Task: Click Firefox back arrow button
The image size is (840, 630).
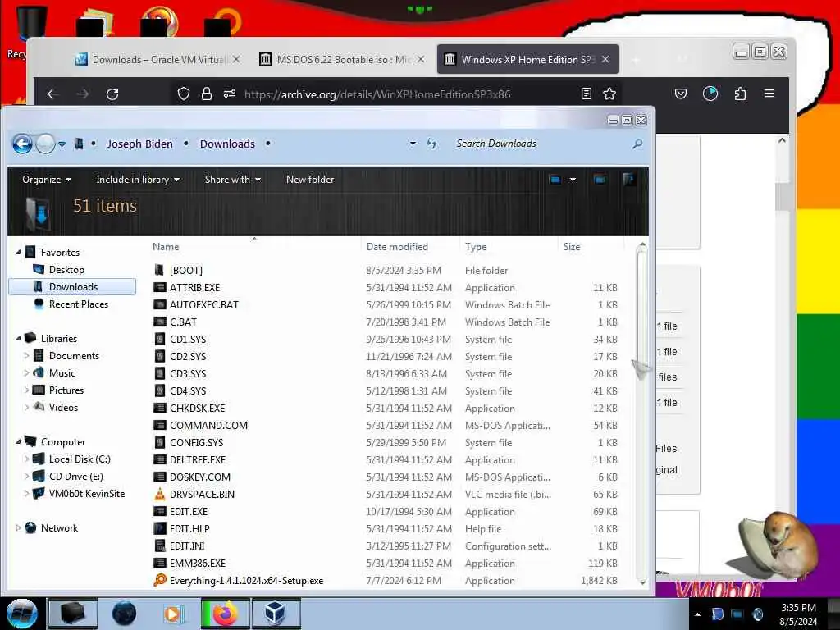Action: click(x=53, y=94)
